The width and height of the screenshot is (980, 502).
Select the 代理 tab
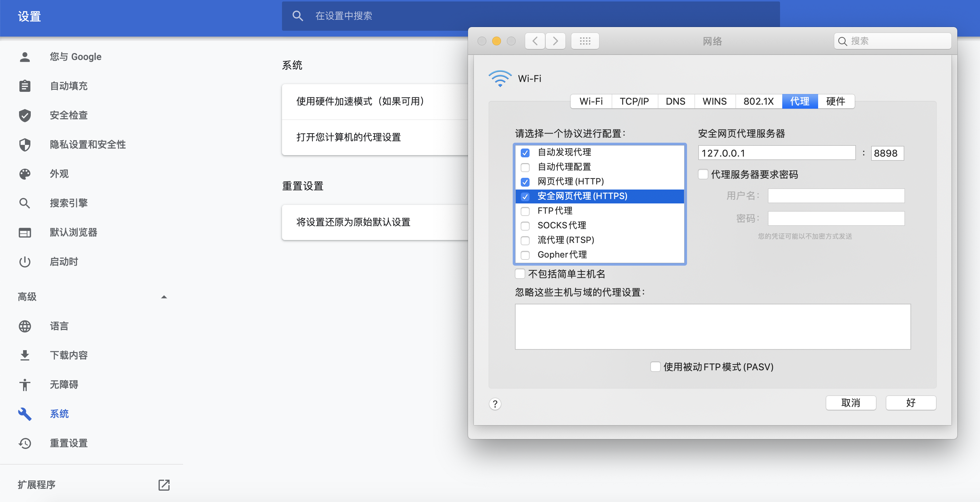click(x=800, y=101)
